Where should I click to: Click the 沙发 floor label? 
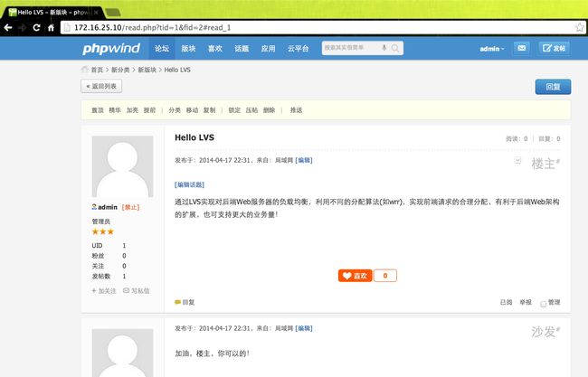coord(545,332)
